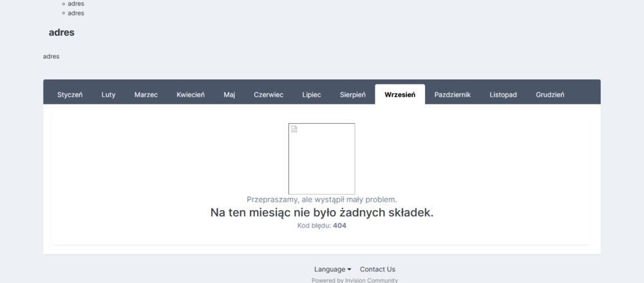
Task: Switch to the Luty tab
Action: tap(108, 95)
